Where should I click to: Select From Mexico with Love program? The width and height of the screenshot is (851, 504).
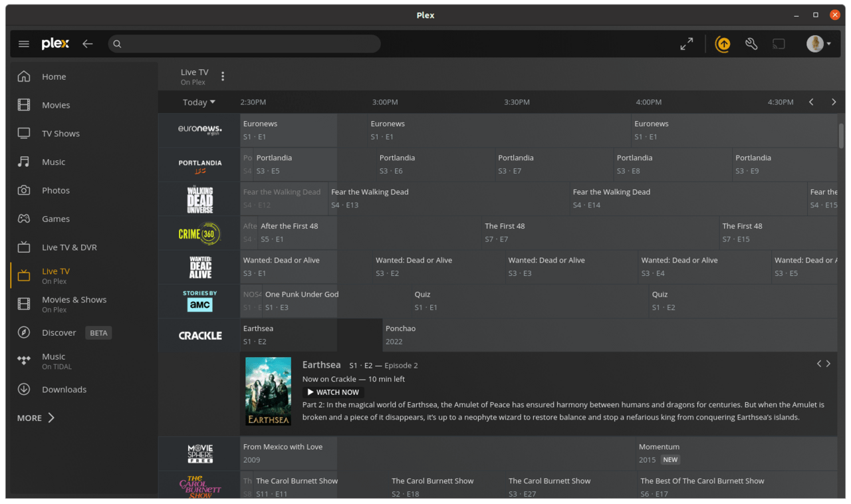[437, 454]
